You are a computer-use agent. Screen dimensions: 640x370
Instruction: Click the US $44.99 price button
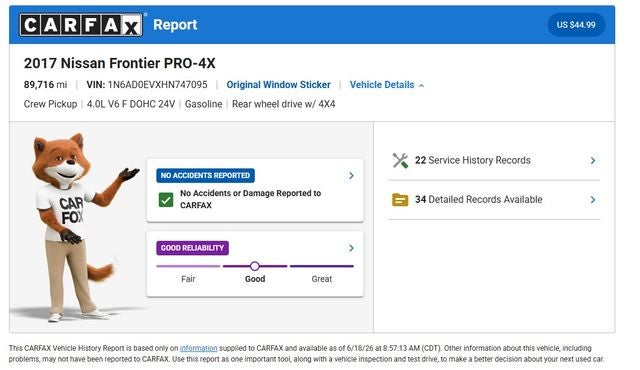click(576, 25)
